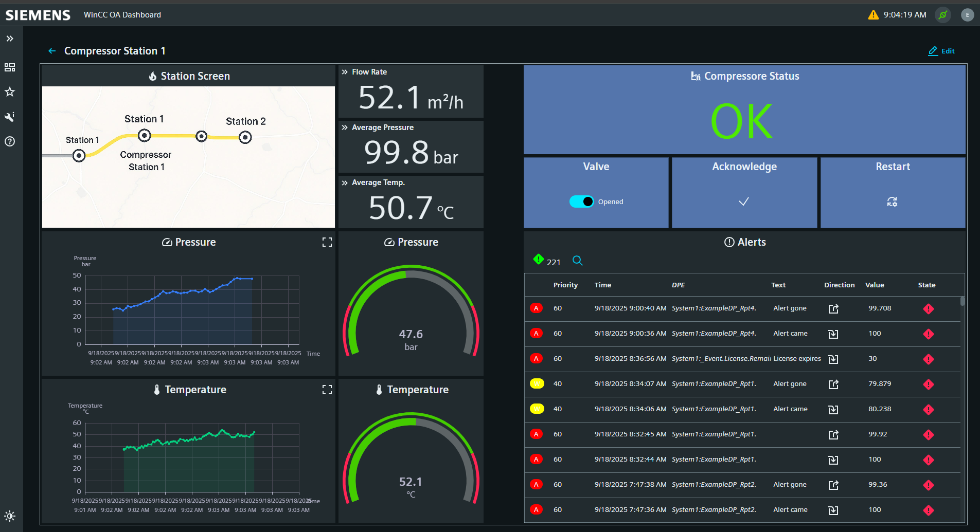The height and width of the screenshot is (532, 980).
Task: Click the warning triangle in header
Action: 873,15
